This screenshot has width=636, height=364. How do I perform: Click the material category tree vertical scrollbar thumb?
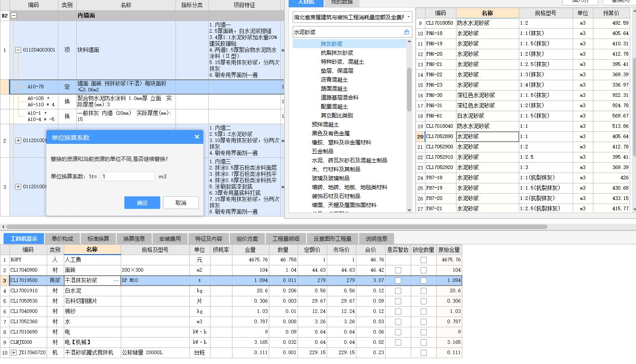pos(409,90)
